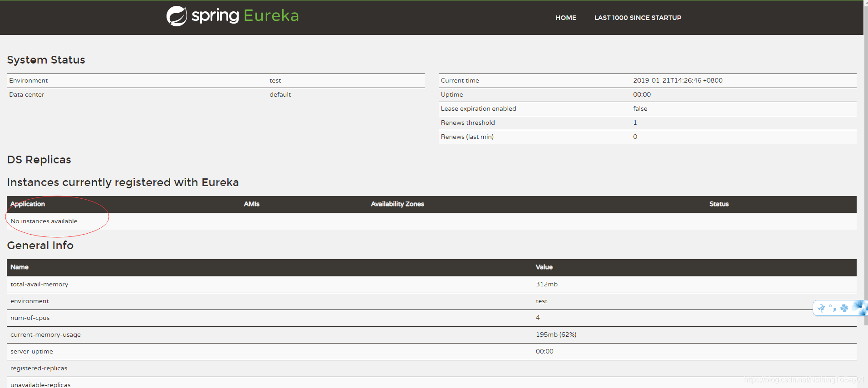This screenshot has height=388, width=868.
Task: Select the timestamp 2019-01-21T14:26:46 +0800
Action: [x=677, y=80]
